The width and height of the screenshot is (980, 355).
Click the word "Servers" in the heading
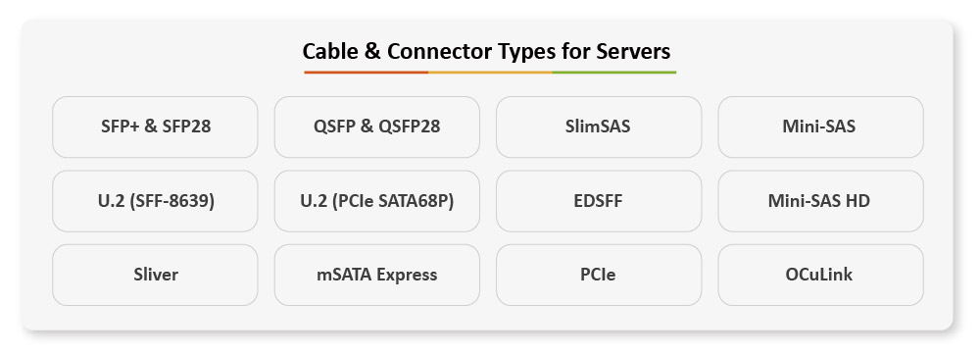(x=633, y=51)
